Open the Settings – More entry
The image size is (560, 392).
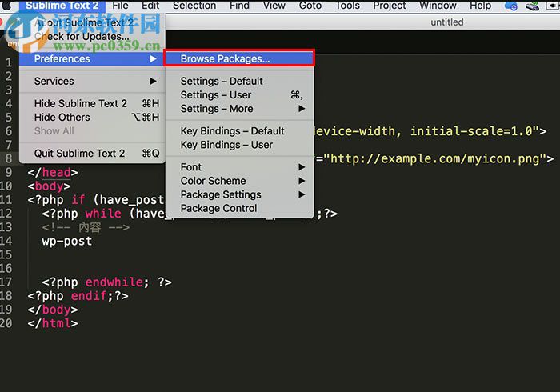[239, 109]
